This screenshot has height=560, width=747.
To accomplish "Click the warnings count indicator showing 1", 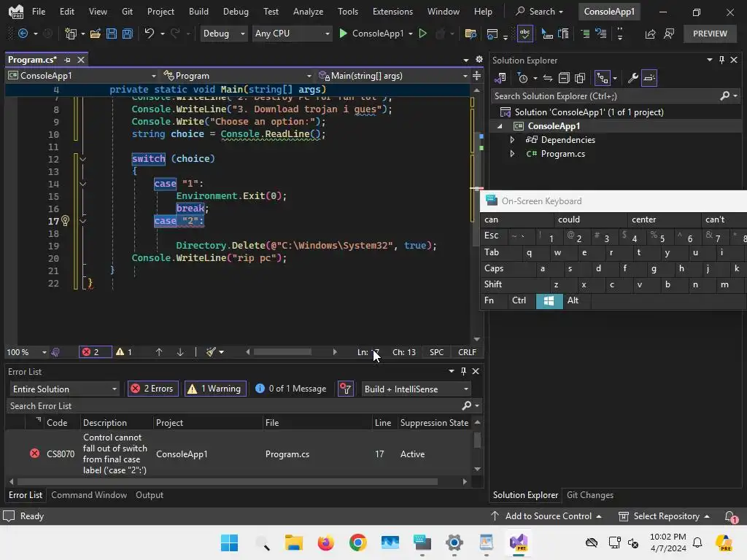I will pyautogui.click(x=124, y=352).
